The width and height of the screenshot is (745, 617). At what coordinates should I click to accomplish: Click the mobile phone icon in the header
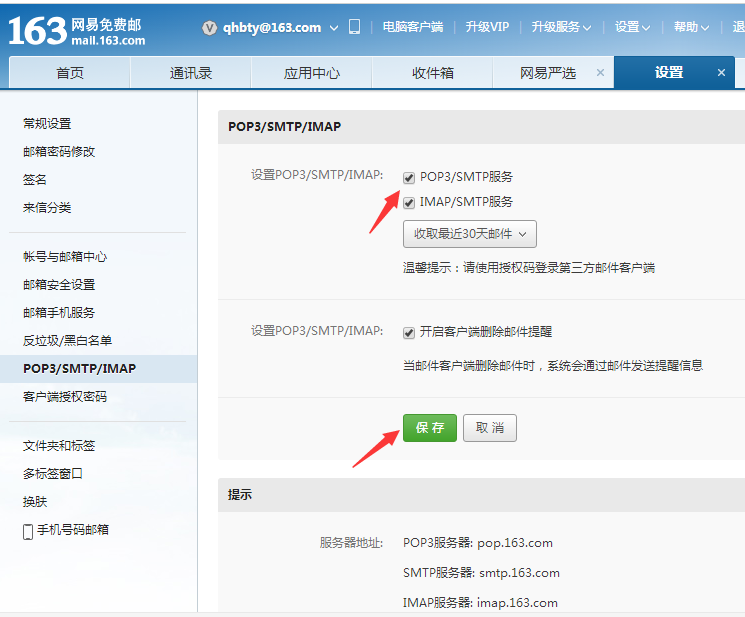tap(354, 27)
